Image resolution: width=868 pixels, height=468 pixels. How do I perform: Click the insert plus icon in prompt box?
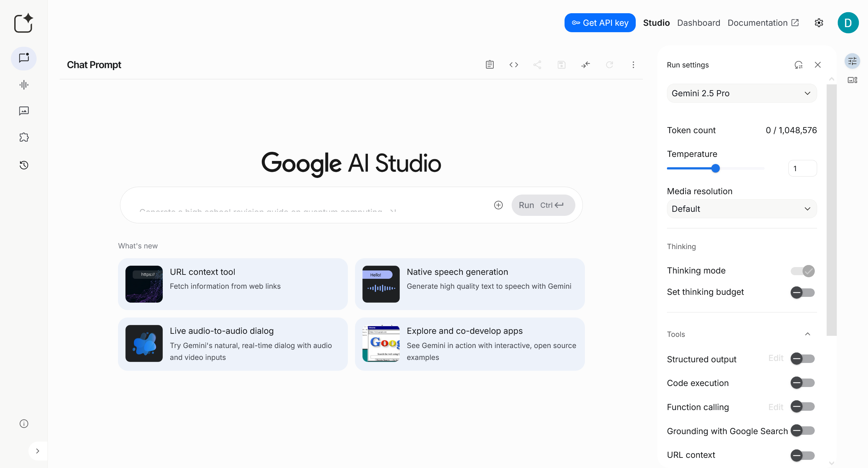pos(498,205)
